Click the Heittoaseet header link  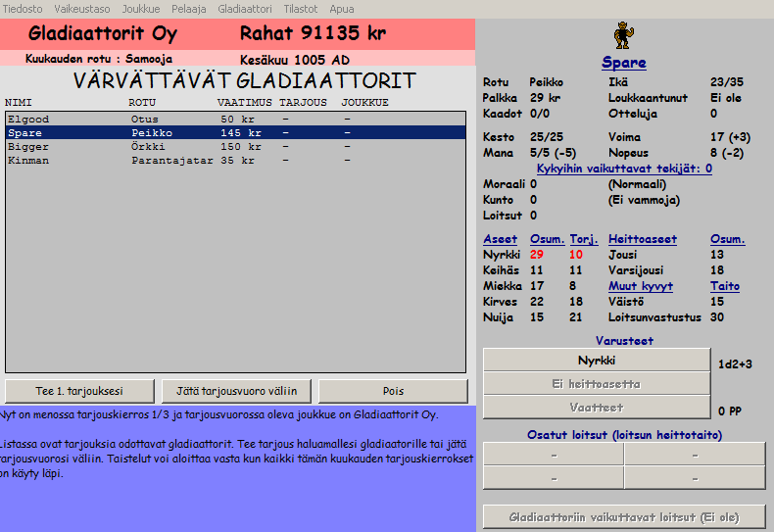click(642, 239)
